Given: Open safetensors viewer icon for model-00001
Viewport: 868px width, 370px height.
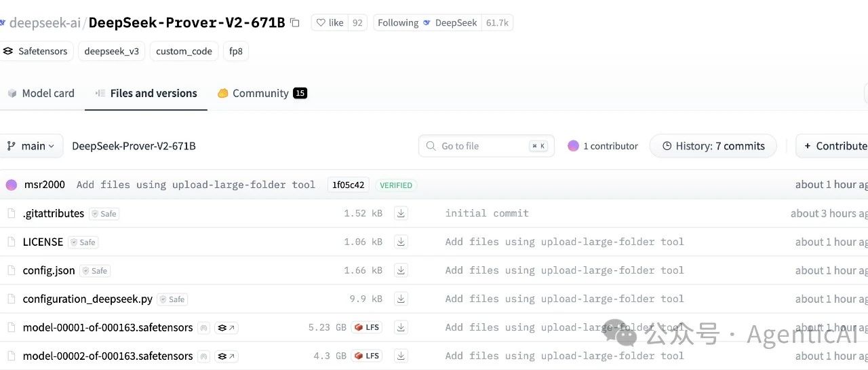Looking at the screenshot, I should (226, 328).
